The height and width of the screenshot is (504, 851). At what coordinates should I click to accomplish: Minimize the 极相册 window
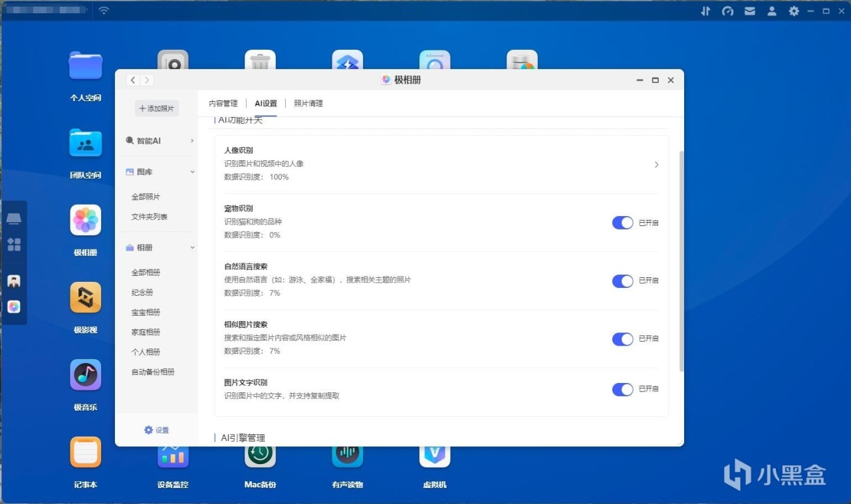pos(640,80)
